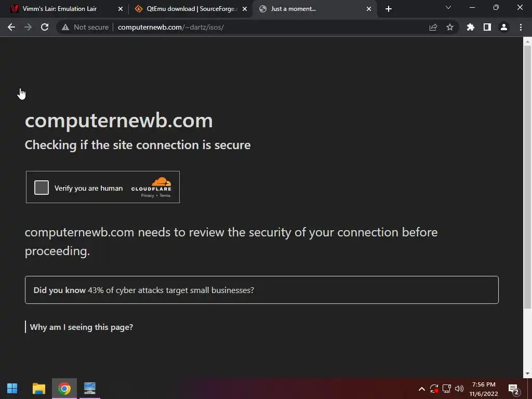The image size is (532, 399).
Task: Bookmark this page with the star icon
Action: coord(450,27)
